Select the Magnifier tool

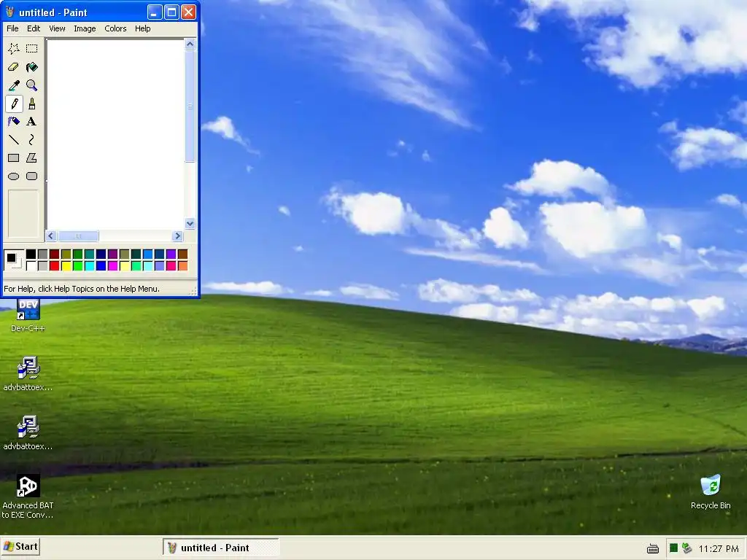click(32, 85)
